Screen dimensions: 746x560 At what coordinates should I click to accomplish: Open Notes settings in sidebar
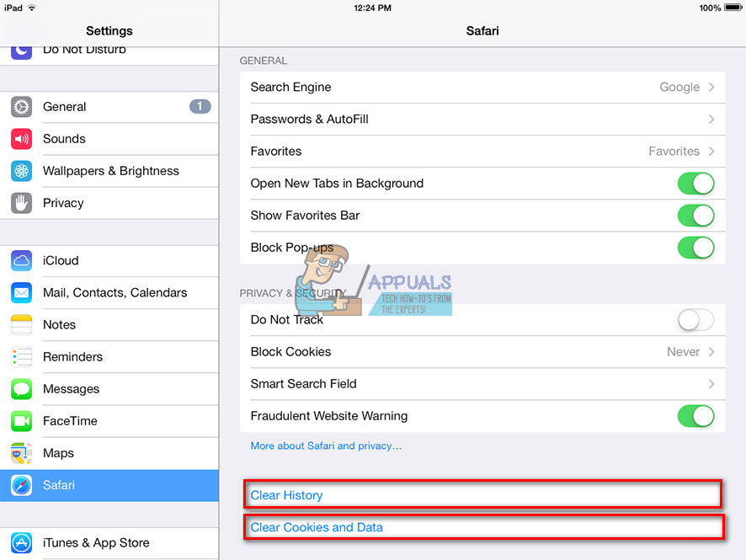[x=109, y=325]
